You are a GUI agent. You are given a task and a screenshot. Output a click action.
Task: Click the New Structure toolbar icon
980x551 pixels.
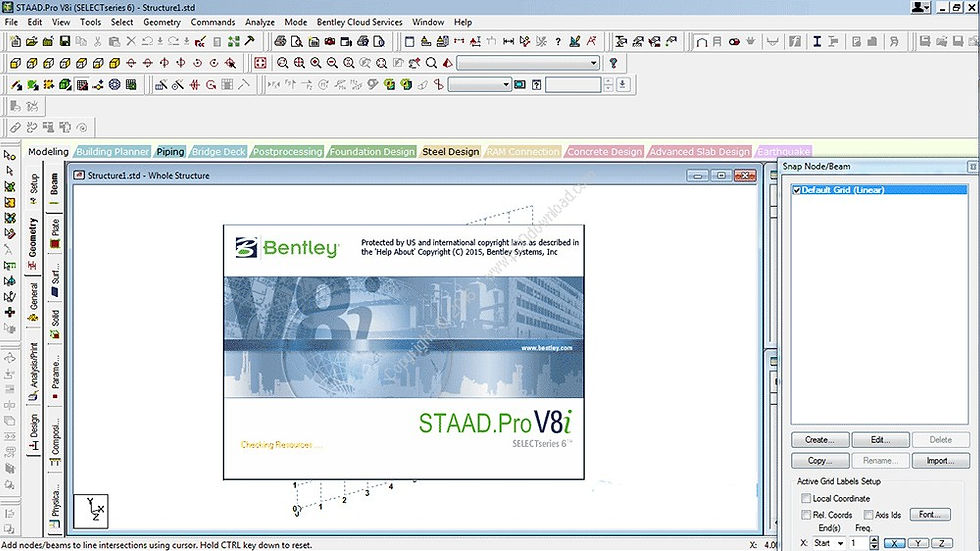click(x=16, y=41)
